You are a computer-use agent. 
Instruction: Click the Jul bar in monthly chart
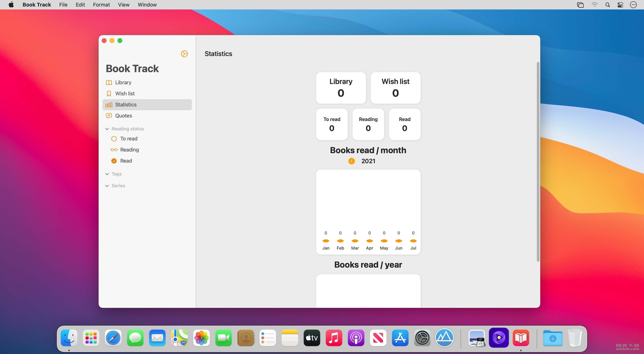413,241
